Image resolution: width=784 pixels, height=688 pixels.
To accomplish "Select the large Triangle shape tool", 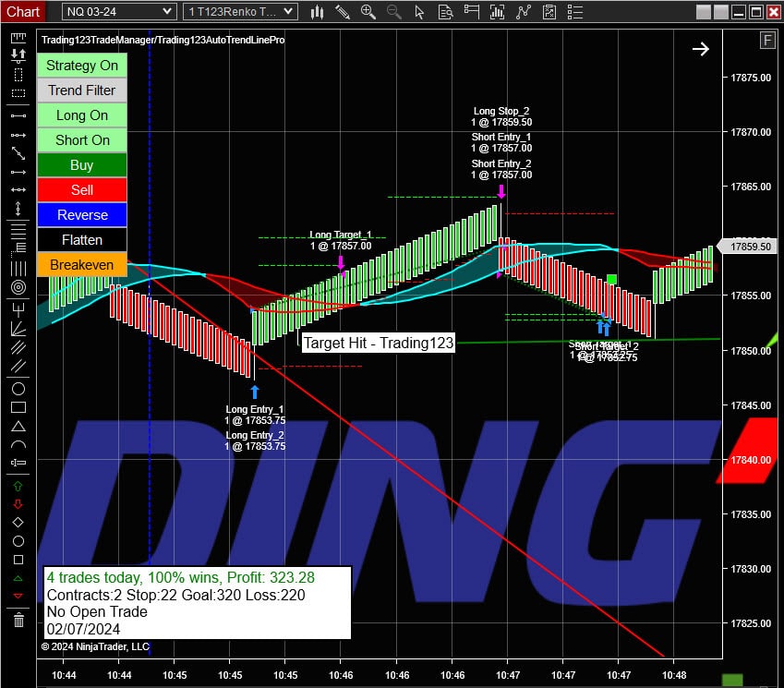I will pyautogui.click(x=18, y=426).
